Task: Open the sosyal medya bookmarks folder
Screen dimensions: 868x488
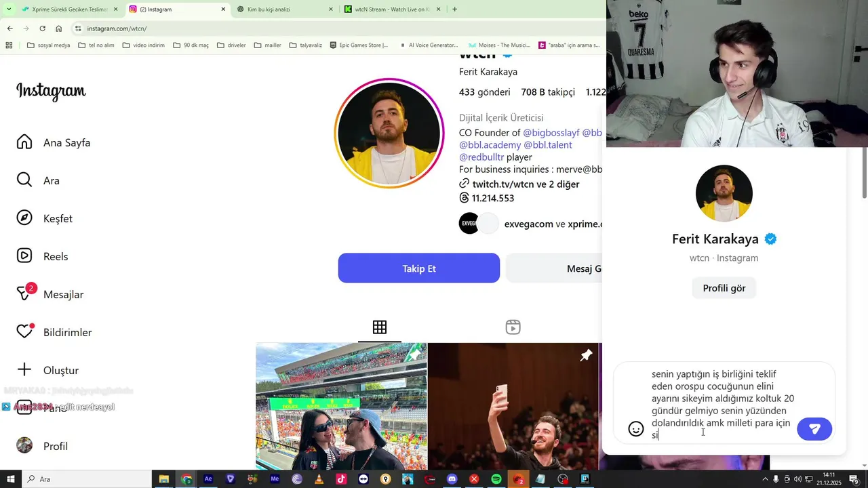Action: (x=48, y=45)
